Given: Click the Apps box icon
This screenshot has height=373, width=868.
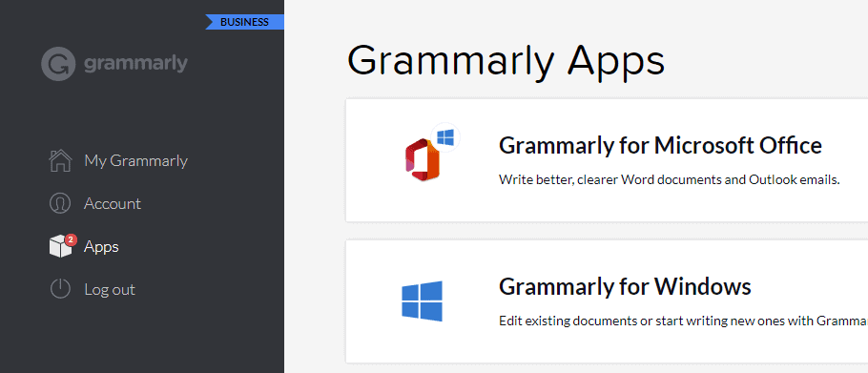Looking at the screenshot, I should tap(60, 247).
